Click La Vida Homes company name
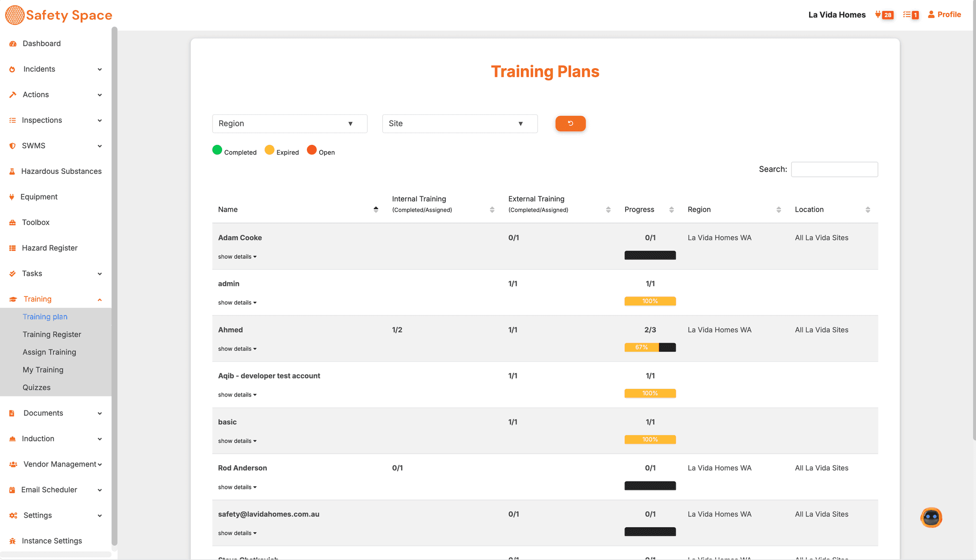The height and width of the screenshot is (560, 976). pyautogui.click(x=837, y=15)
